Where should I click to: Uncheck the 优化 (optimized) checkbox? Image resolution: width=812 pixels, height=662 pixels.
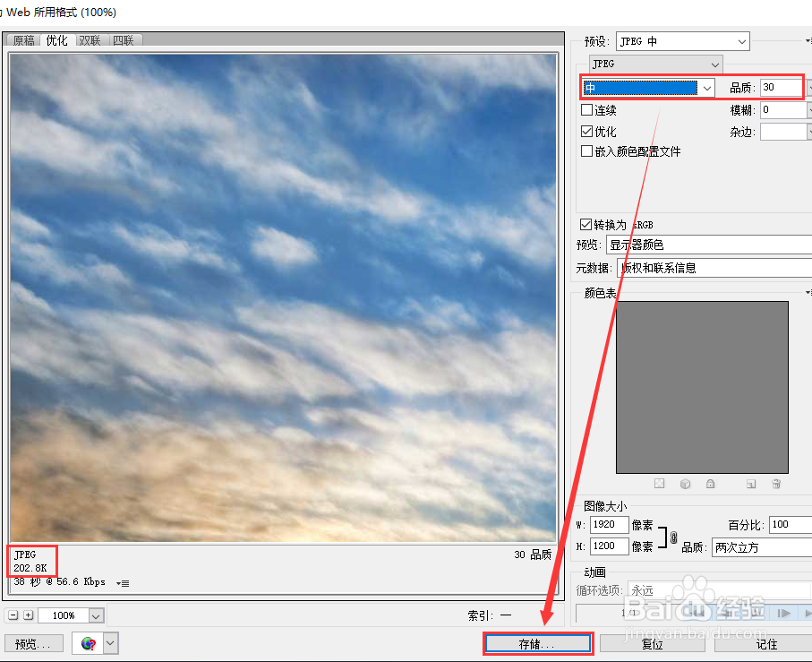click(x=586, y=131)
